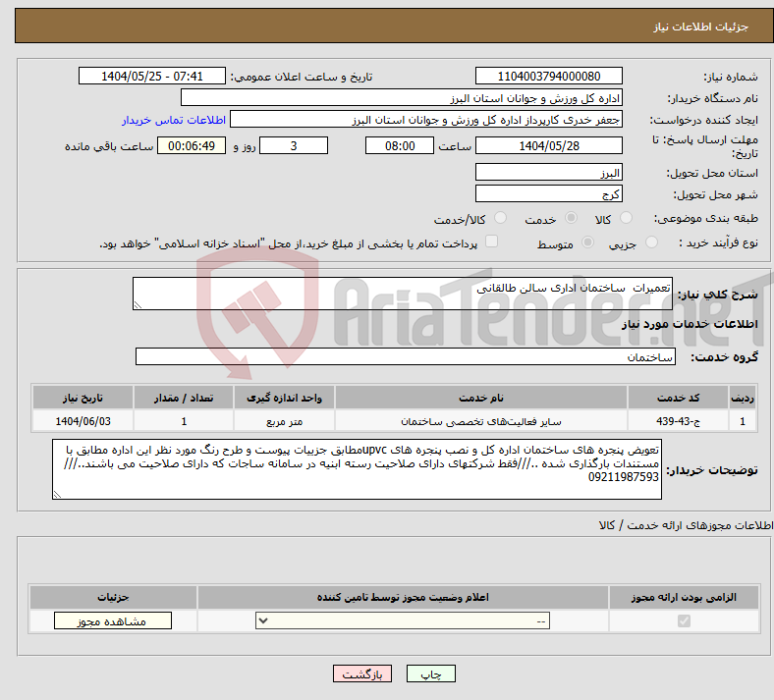Image resolution: width=774 pixels, height=700 pixels.
Task: Click the کد خدمت column header
Action: [x=679, y=398]
